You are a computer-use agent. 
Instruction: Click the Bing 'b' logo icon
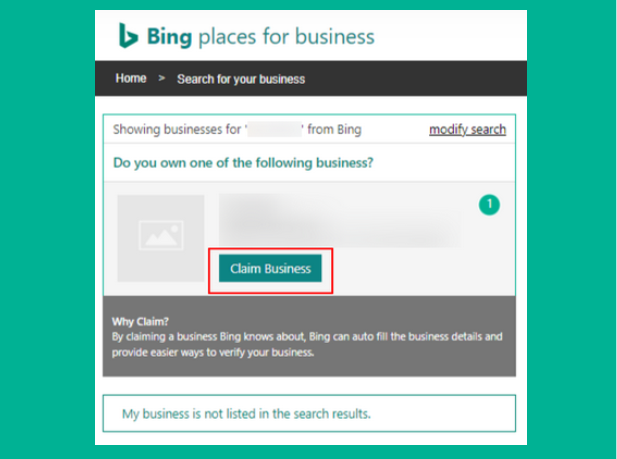coord(128,36)
